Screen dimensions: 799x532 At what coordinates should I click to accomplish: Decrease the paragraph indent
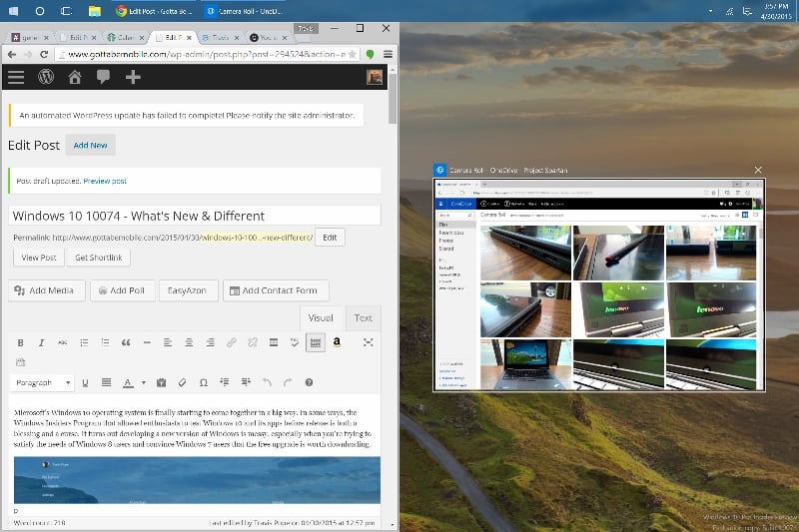click(224, 383)
